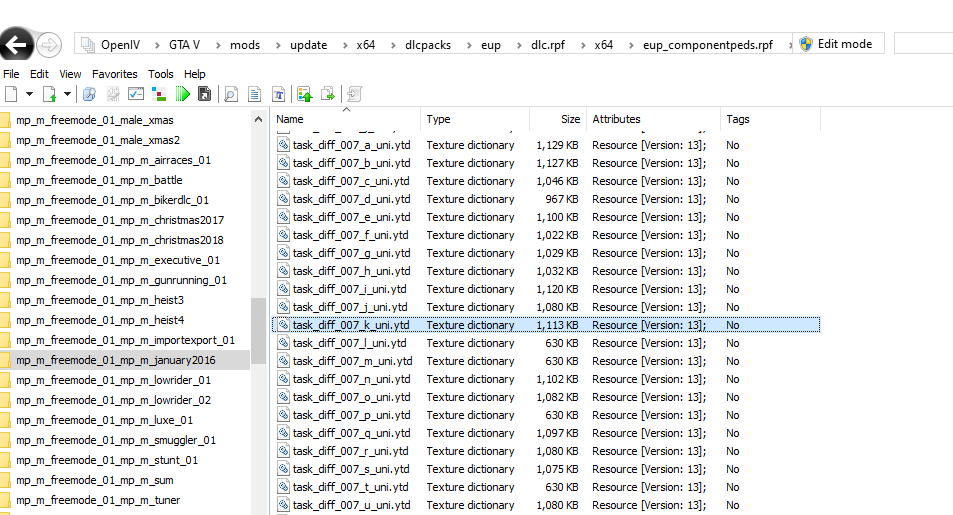This screenshot has height=515, width=953.
Task: Expand chevron after update in breadcrumb
Action: tap(345, 45)
